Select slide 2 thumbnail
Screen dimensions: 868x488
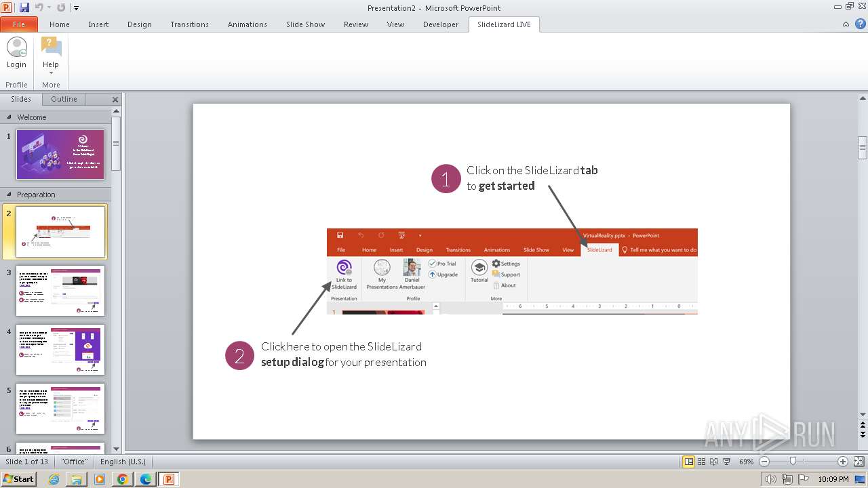point(60,232)
